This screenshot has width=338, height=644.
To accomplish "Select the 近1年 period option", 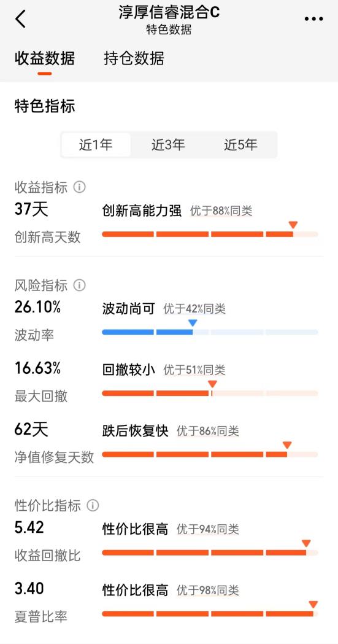I will click(x=96, y=144).
